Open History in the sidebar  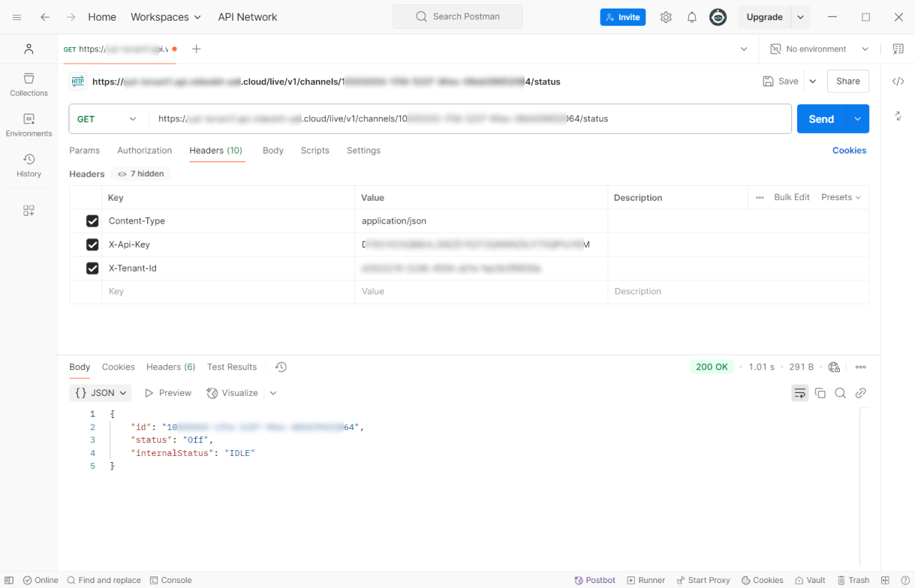[x=29, y=165]
